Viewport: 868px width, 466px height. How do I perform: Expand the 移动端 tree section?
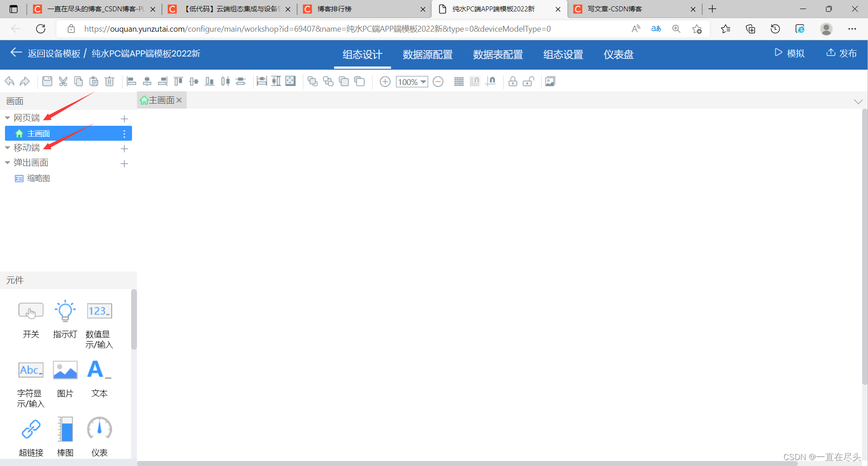pos(7,147)
